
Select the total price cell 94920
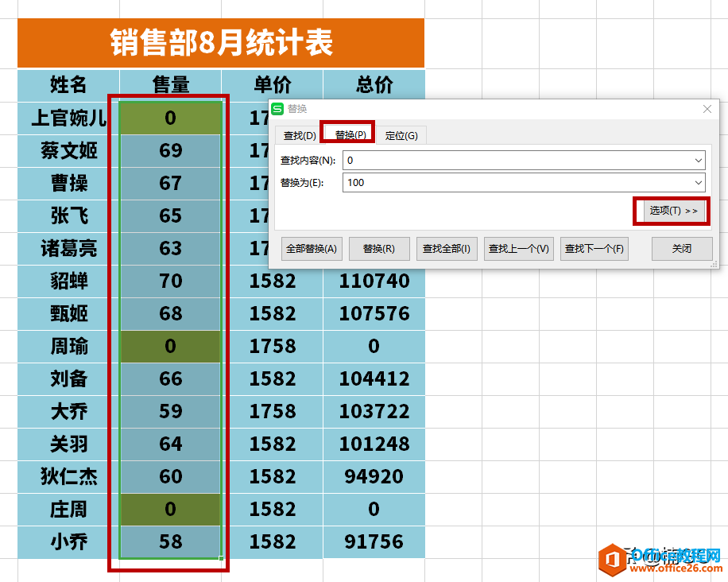point(374,476)
